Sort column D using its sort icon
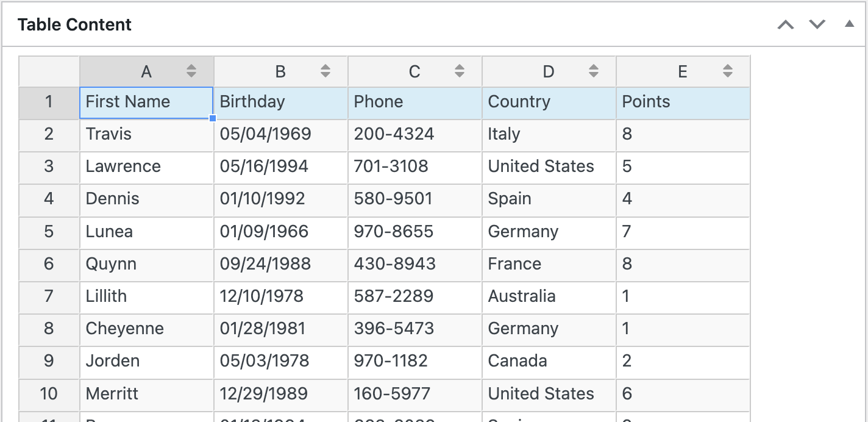 593,71
